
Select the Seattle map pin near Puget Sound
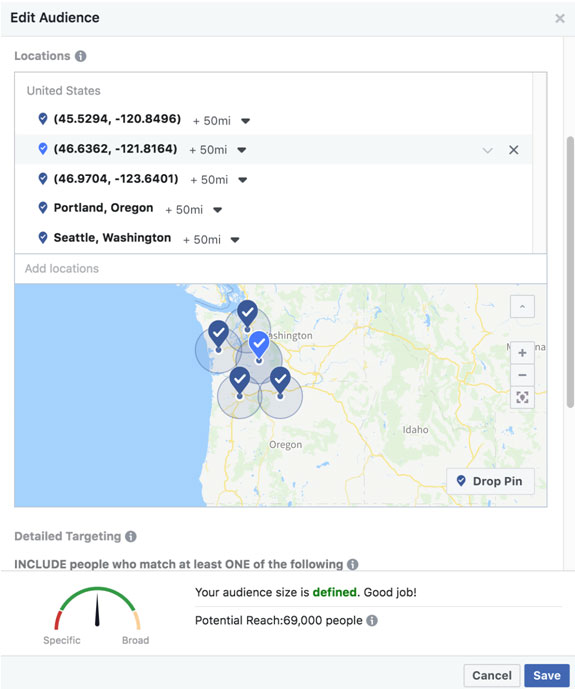click(x=248, y=315)
